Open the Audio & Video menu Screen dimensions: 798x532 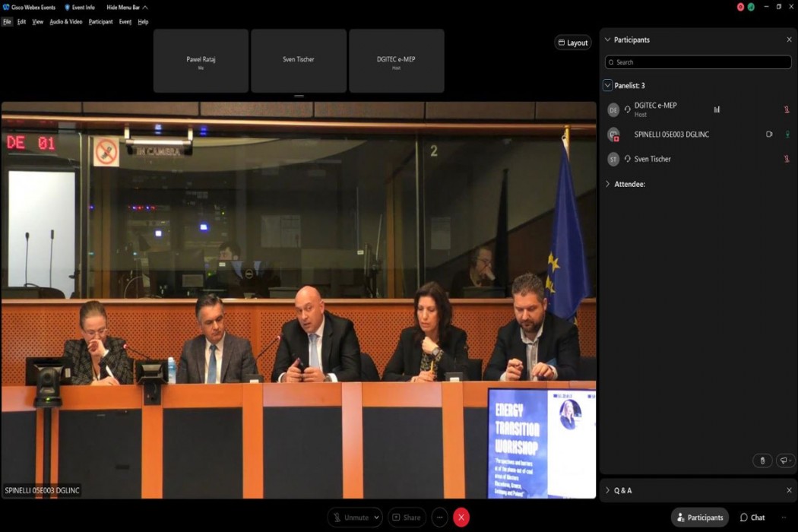[65, 22]
